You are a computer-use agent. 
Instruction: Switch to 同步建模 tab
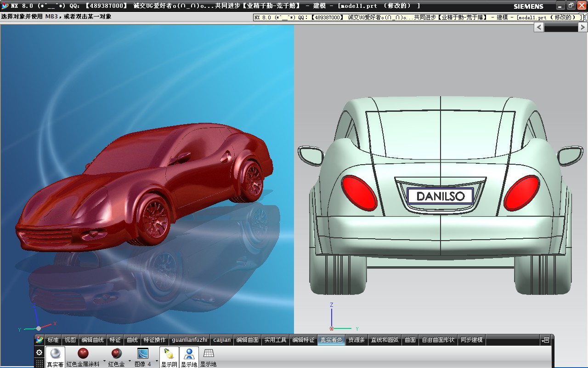(x=472, y=340)
